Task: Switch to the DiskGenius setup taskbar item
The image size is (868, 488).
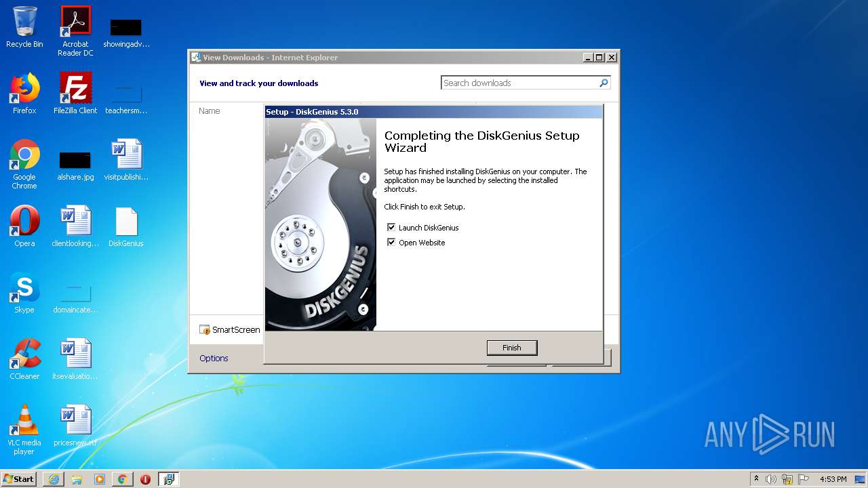Action: pyautogui.click(x=168, y=479)
